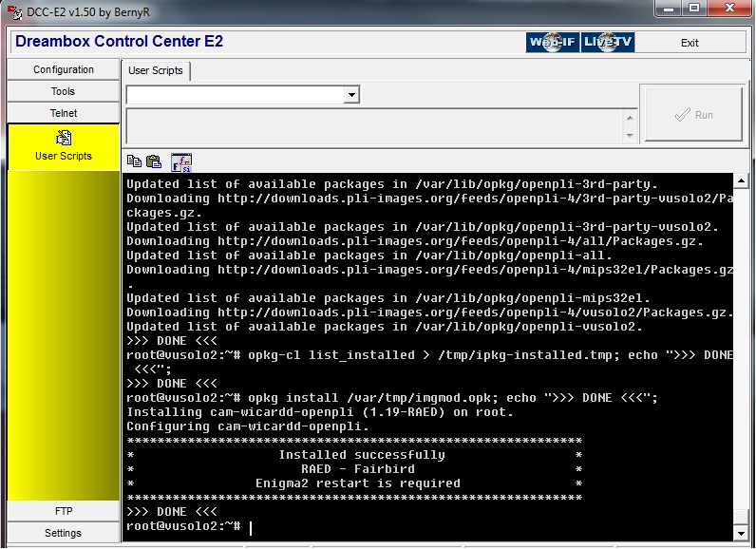Open the Tools section
756x549 pixels.
(x=64, y=91)
